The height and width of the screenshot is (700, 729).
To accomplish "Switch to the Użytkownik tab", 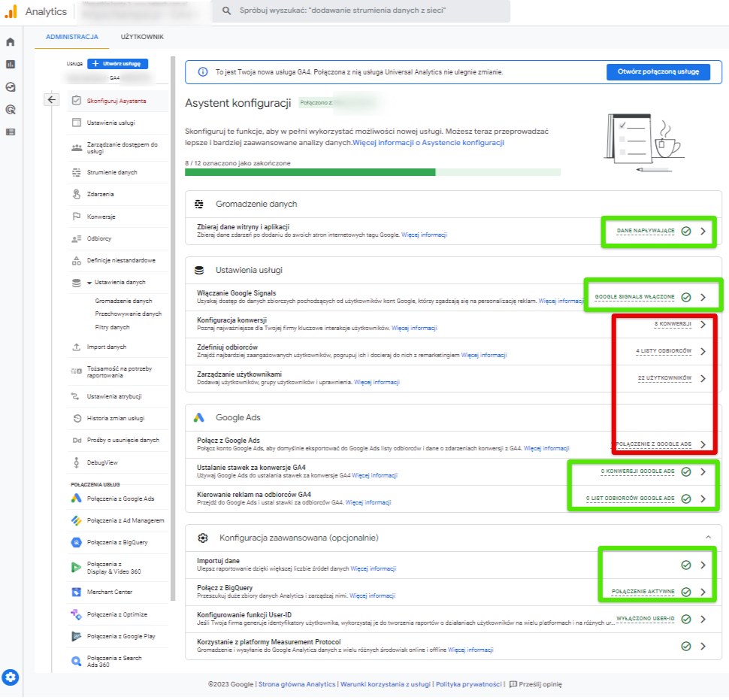I will coord(142,37).
